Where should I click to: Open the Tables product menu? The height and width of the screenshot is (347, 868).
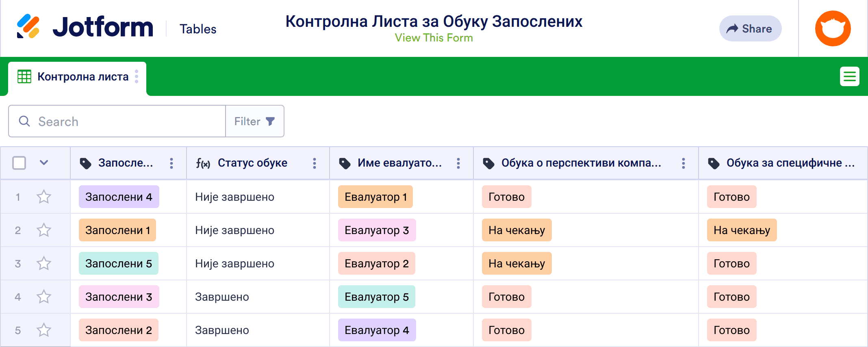(x=198, y=29)
